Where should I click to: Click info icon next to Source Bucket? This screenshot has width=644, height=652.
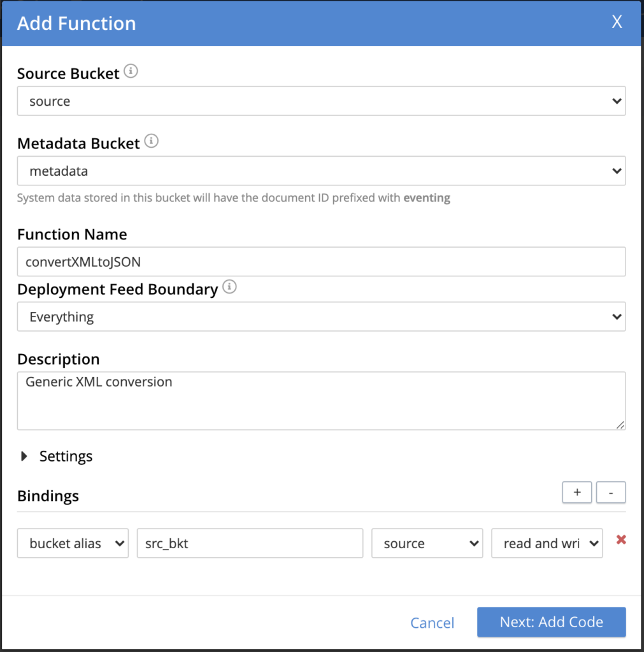coord(131,71)
